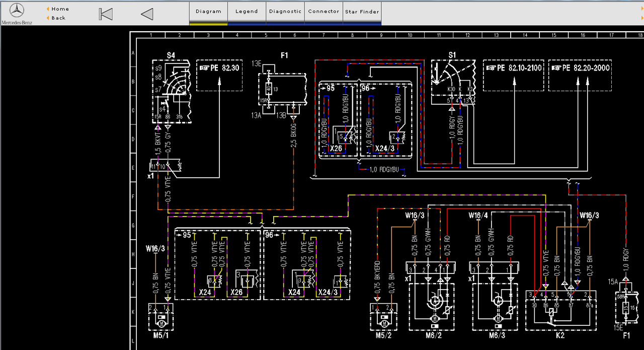
Task: Click the Mercedes-Benz logo
Action: click(17, 14)
